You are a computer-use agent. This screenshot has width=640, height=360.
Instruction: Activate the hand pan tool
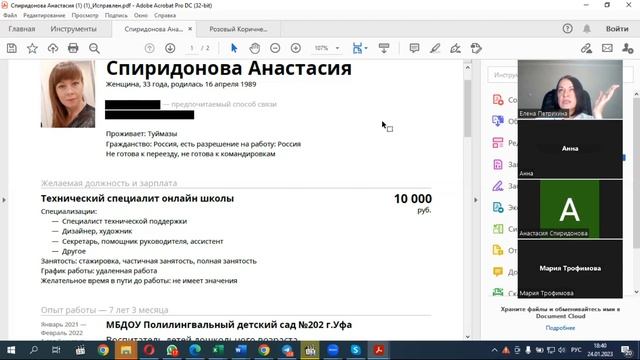pos(255,48)
